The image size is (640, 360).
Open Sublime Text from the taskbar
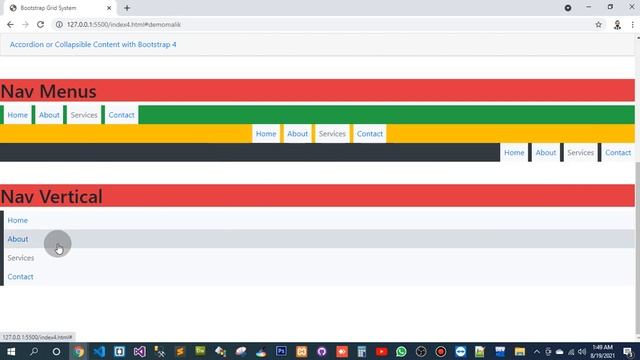coord(180,351)
